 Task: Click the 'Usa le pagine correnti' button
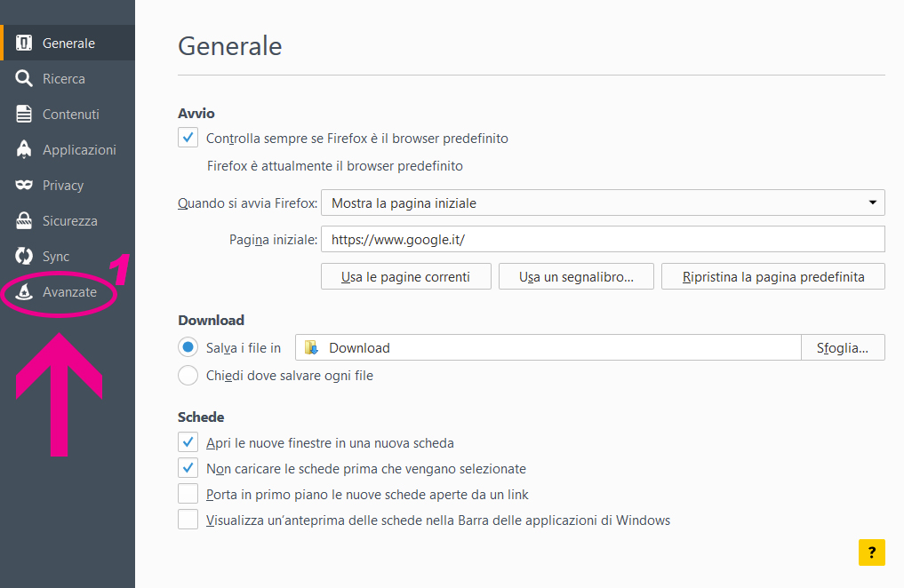click(x=406, y=276)
